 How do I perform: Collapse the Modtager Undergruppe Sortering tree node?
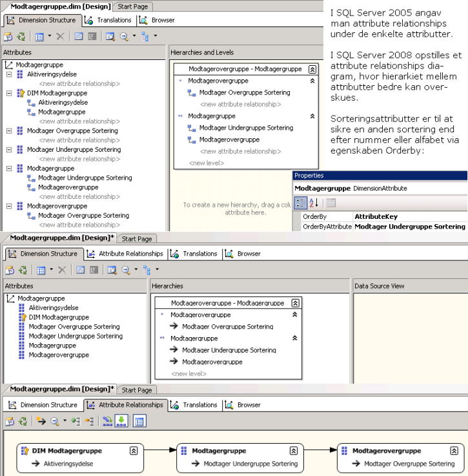point(9,150)
